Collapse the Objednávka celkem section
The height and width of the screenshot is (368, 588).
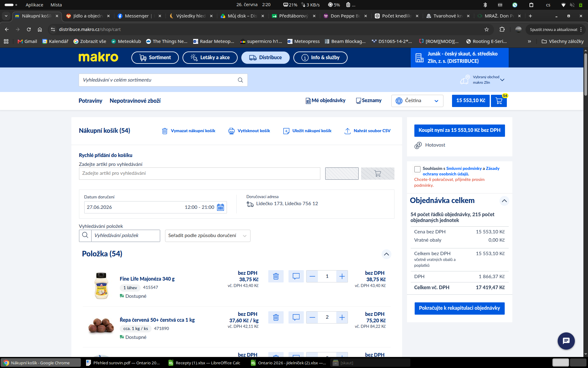[504, 201]
